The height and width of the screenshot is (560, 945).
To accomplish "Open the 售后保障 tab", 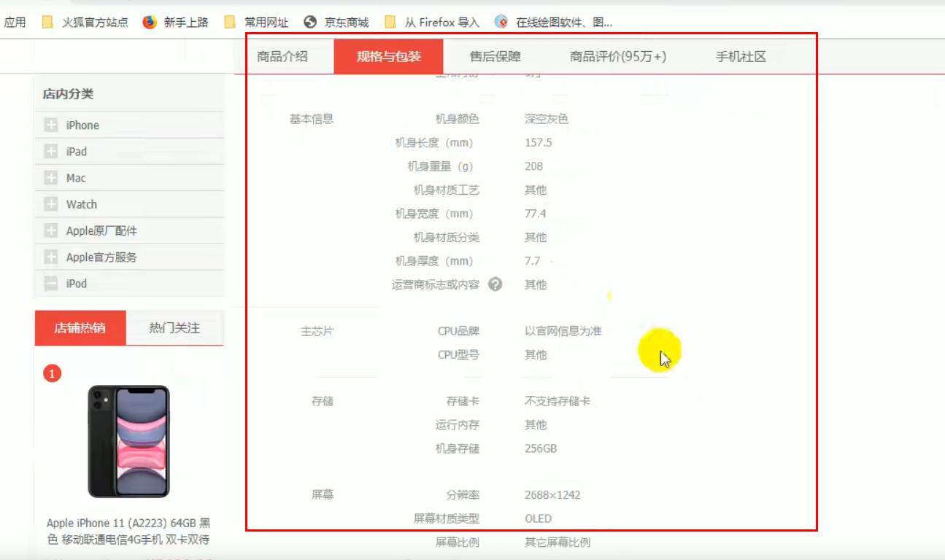I will click(x=495, y=56).
